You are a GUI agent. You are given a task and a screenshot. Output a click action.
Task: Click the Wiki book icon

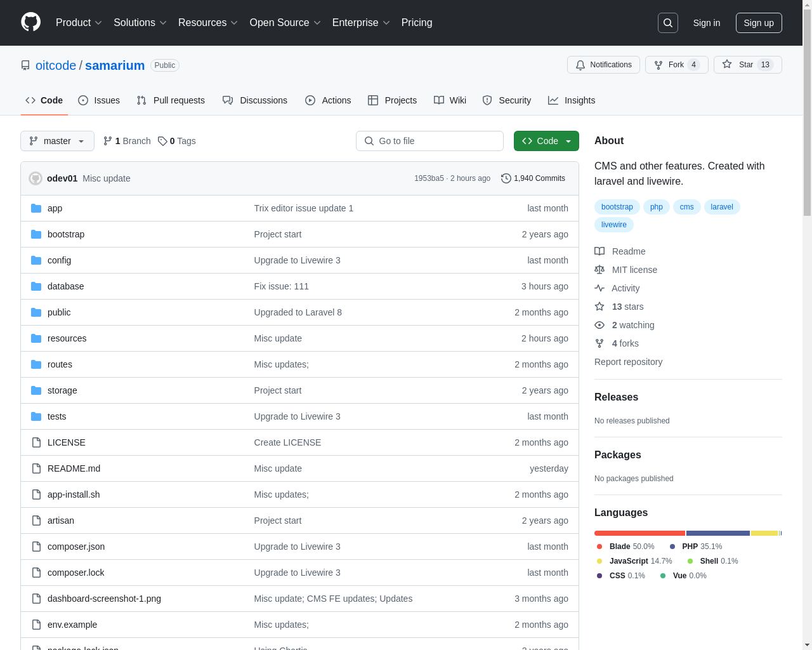click(x=439, y=100)
